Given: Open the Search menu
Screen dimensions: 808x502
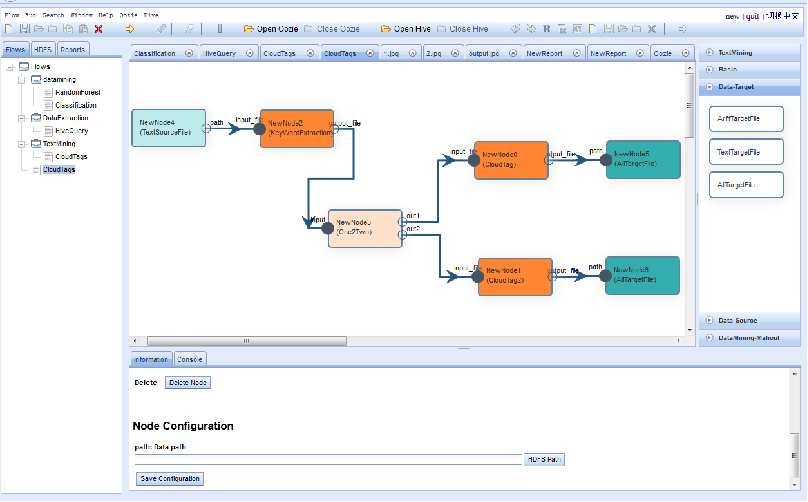Looking at the screenshot, I should [x=53, y=15].
